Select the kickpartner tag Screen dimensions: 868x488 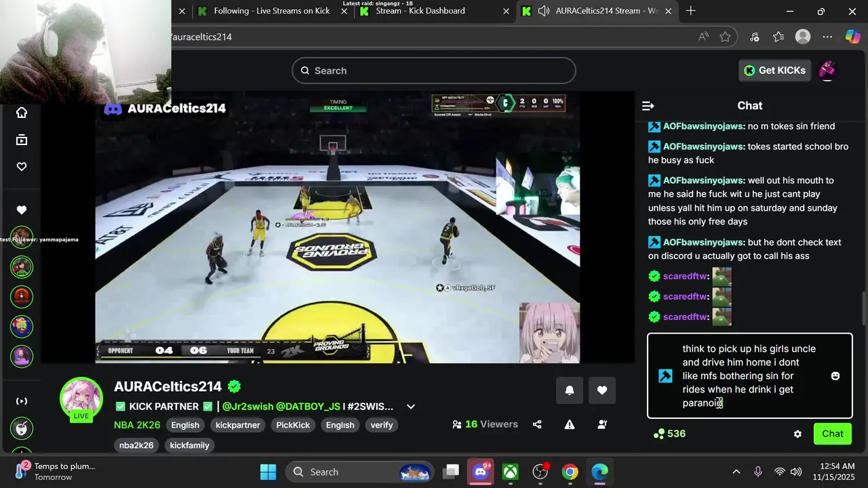tap(238, 425)
